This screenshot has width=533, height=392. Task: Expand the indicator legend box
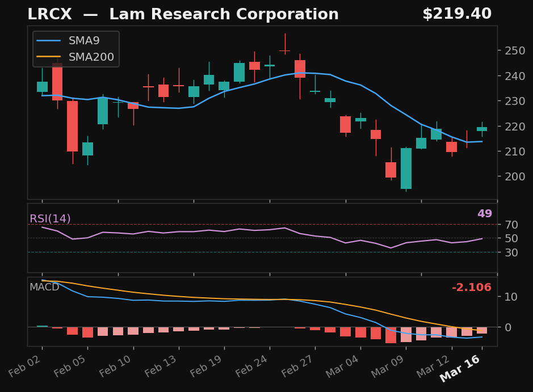[x=75, y=49]
